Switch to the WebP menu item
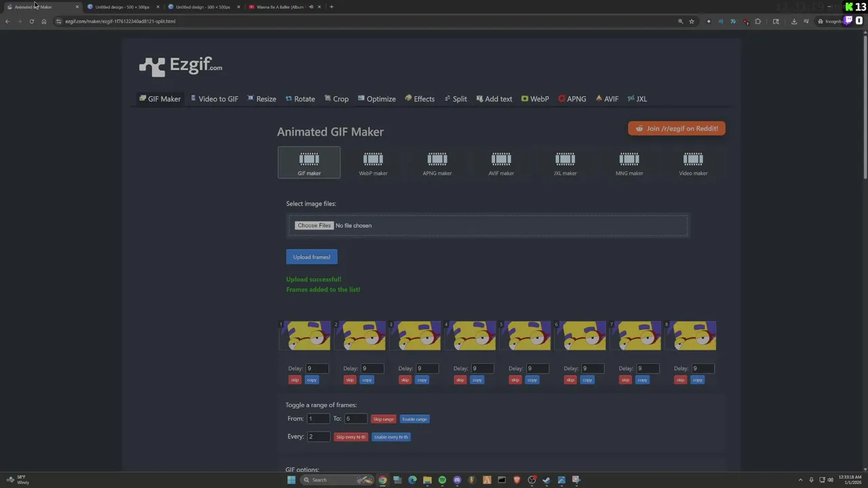868x488 pixels. tap(535, 99)
